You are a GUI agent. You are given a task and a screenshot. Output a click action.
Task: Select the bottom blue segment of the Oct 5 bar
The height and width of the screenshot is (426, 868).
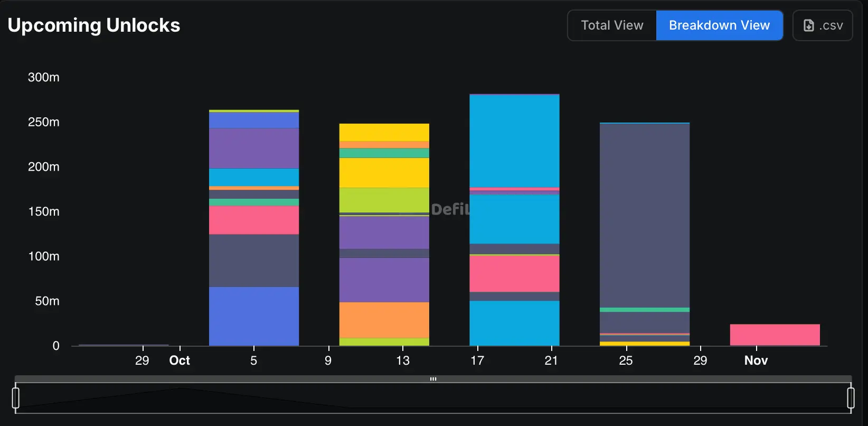(254, 317)
